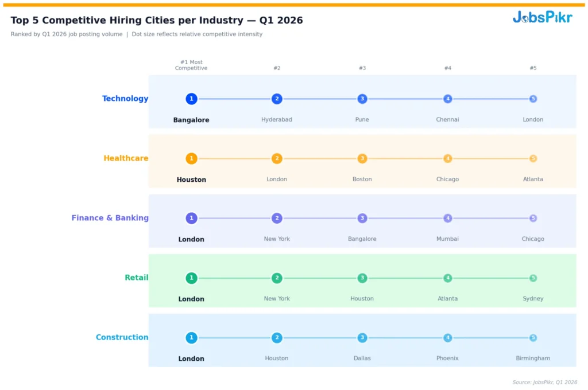
Task: Click Healthcare rank 5 dot for Atlanta
Action: 533,158
